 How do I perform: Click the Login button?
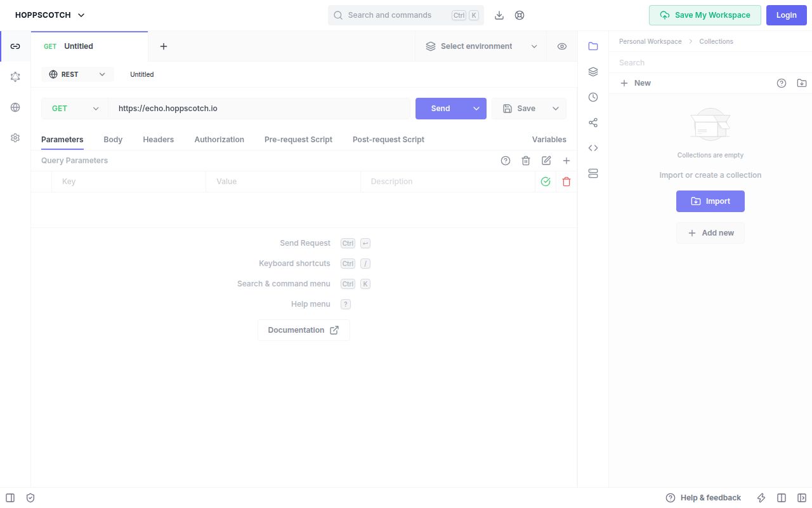click(x=787, y=15)
